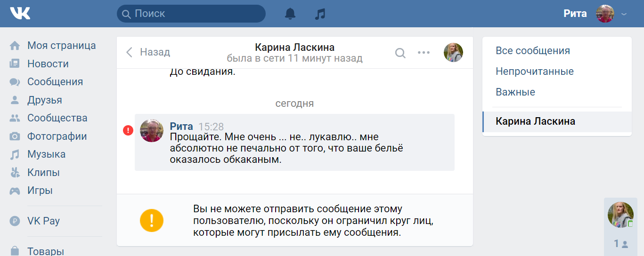Screen dimensions: 644x256
Task: Switch to Непрочитанные messages
Action: click(534, 72)
